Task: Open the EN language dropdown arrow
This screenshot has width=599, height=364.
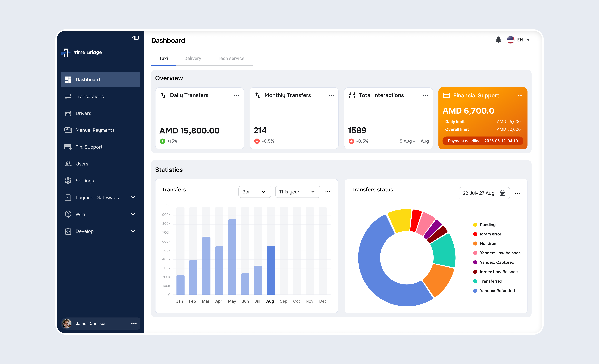Action: pos(528,40)
